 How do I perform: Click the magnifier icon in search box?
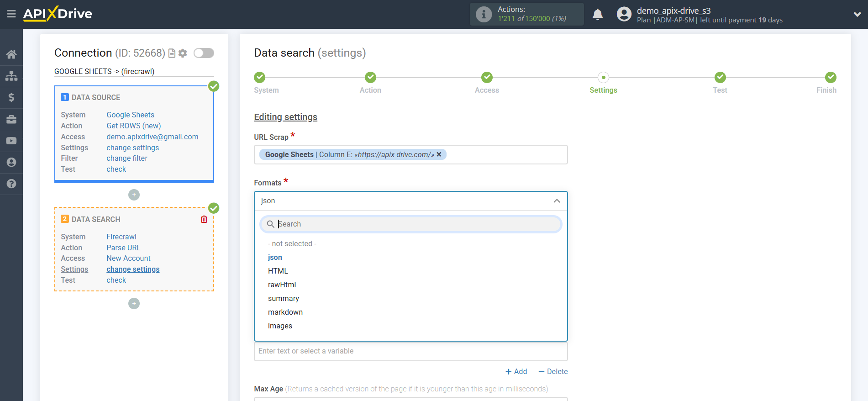click(270, 224)
